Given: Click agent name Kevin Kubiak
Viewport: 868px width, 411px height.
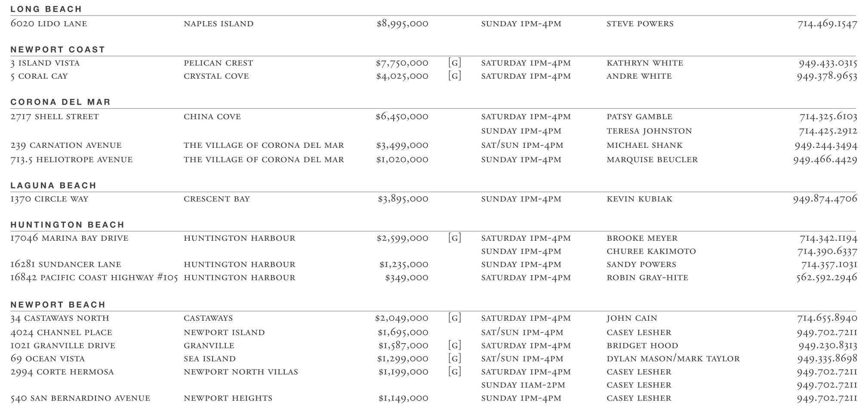Looking at the screenshot, I should (x=639, y=199).
